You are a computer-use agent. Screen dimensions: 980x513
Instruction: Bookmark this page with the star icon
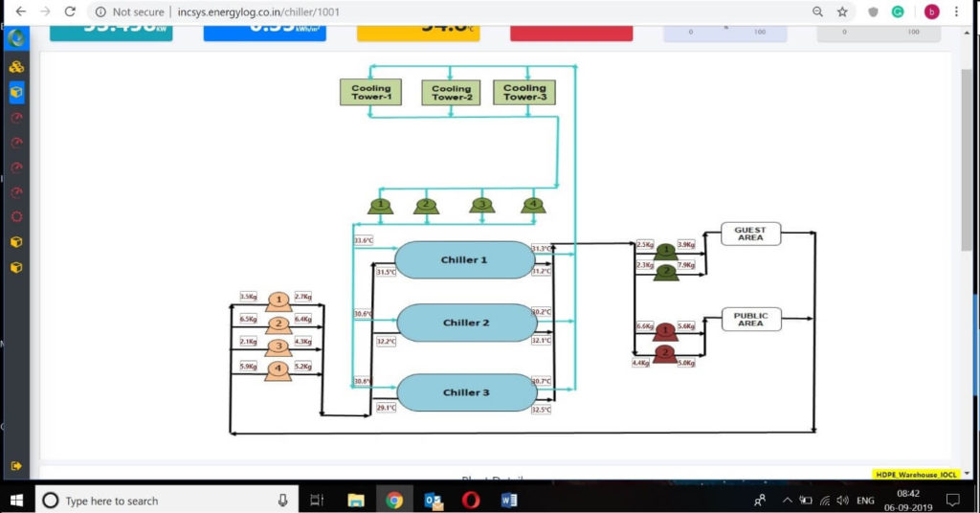[x=842, y=11]
